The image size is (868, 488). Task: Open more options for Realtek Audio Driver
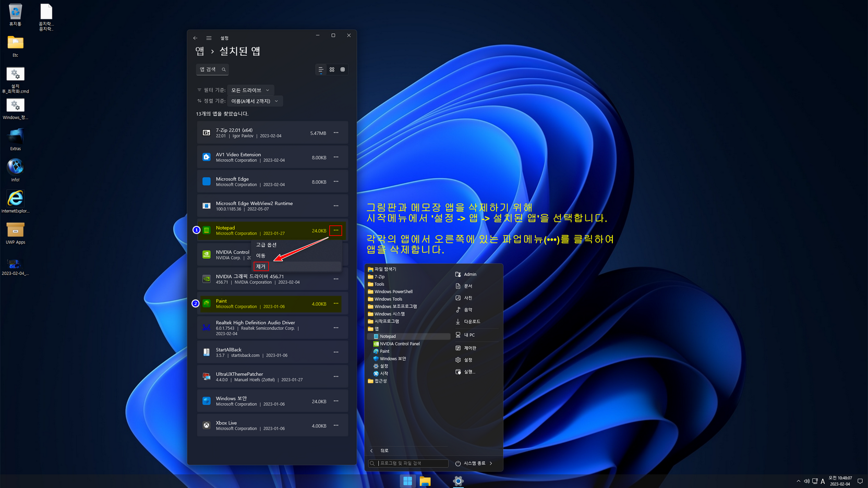(336, 328)
